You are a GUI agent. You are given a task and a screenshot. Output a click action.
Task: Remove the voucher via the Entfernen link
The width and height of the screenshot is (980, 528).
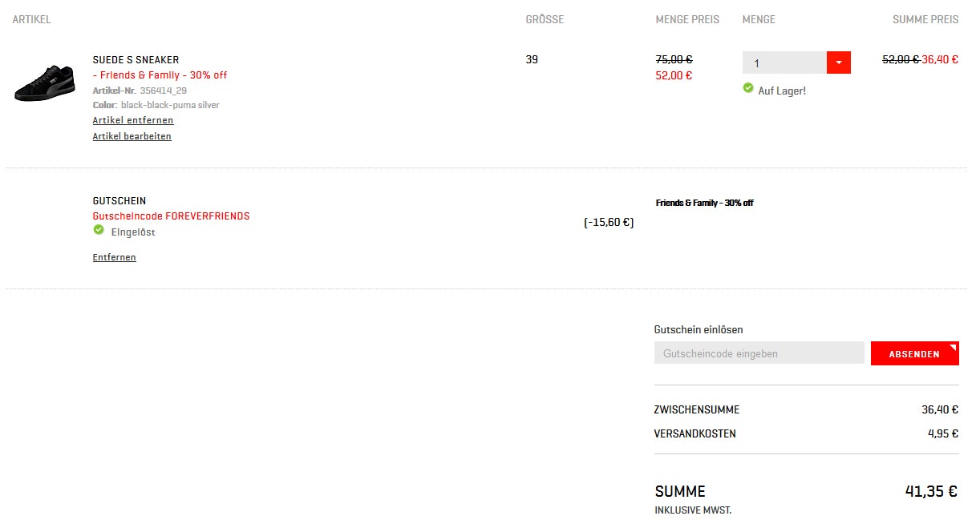coord(115,257)
